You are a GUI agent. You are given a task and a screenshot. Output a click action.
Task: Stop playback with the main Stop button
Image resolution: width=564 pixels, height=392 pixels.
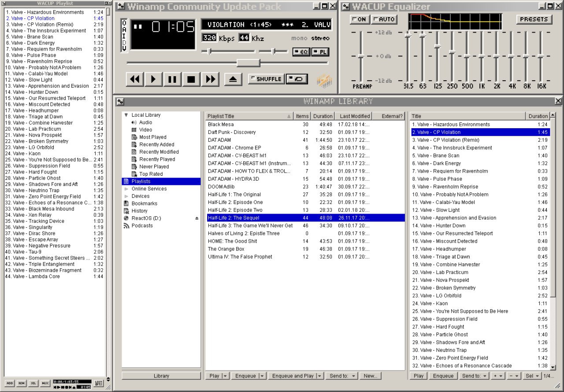[x=192, y=79]
